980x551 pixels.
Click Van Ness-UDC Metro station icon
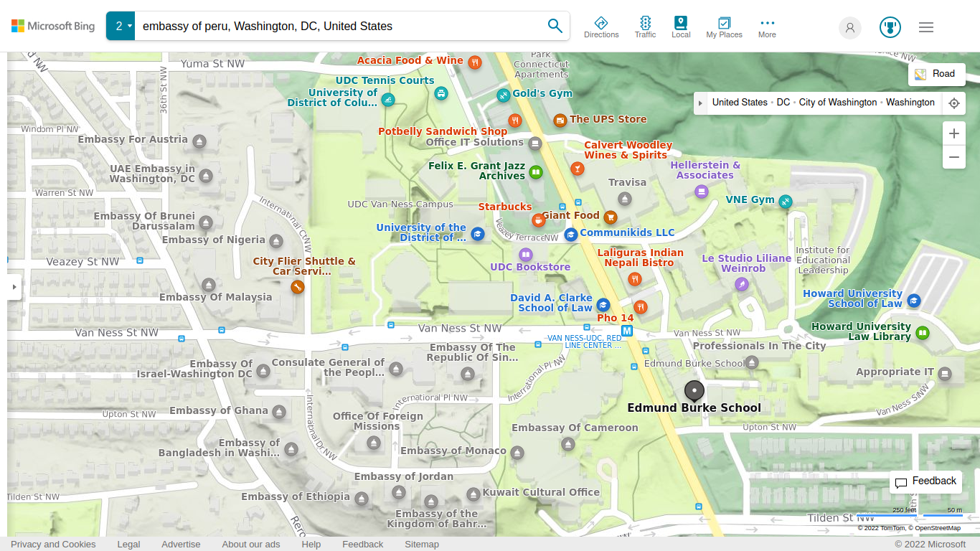(627, 331)
